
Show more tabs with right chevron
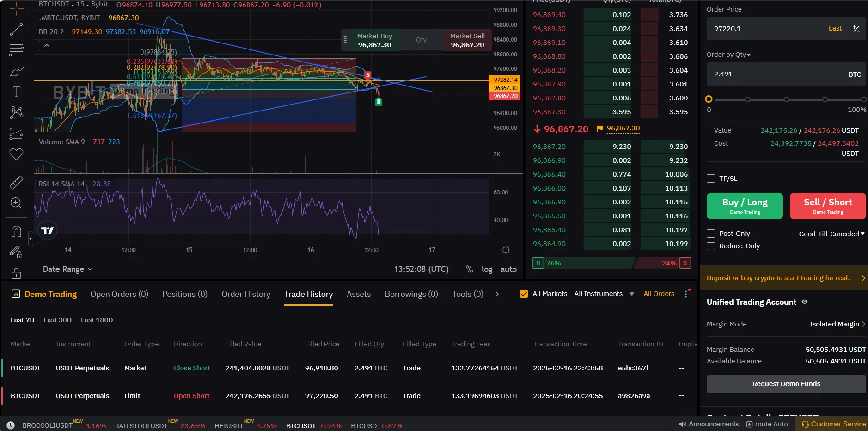click(x=497, y=294)
